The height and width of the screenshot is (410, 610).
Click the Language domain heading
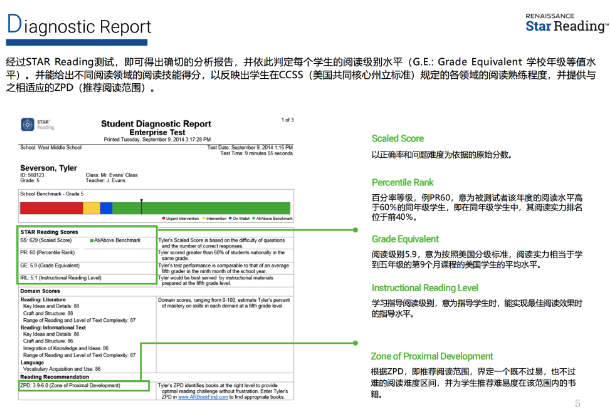32,362
